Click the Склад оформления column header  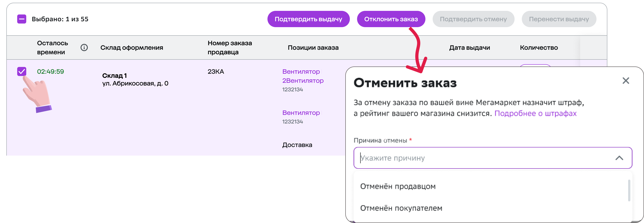pyautogui.click(x=131, y=47)
